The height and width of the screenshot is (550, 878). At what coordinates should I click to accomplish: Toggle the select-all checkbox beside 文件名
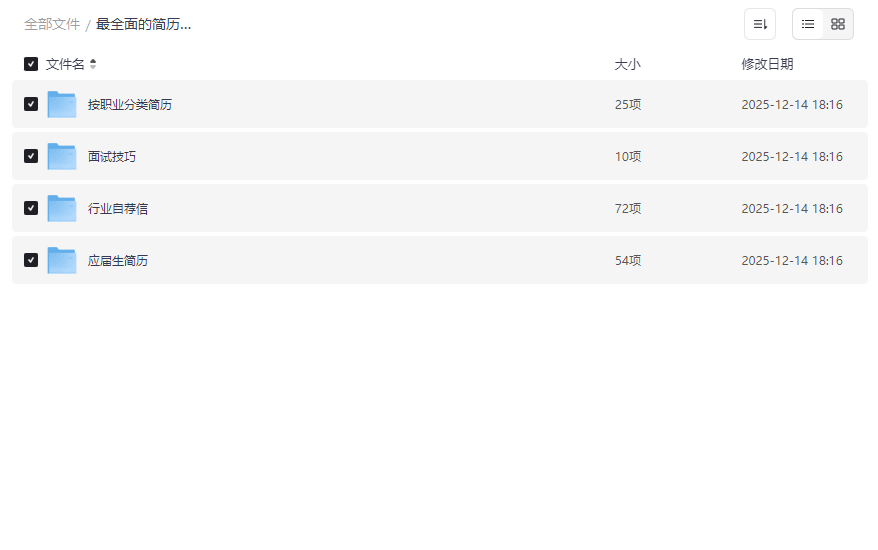coord(31,64)
